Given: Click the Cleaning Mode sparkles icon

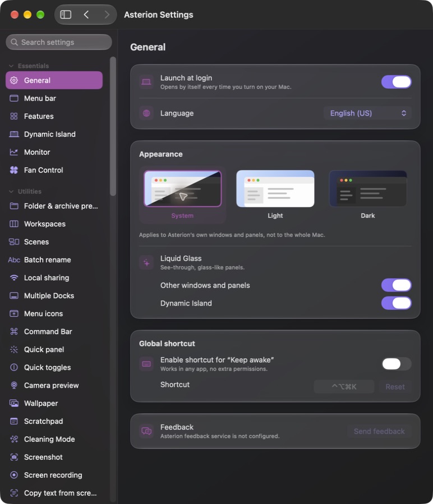Looking at the screenshot, I should (14, 439).
